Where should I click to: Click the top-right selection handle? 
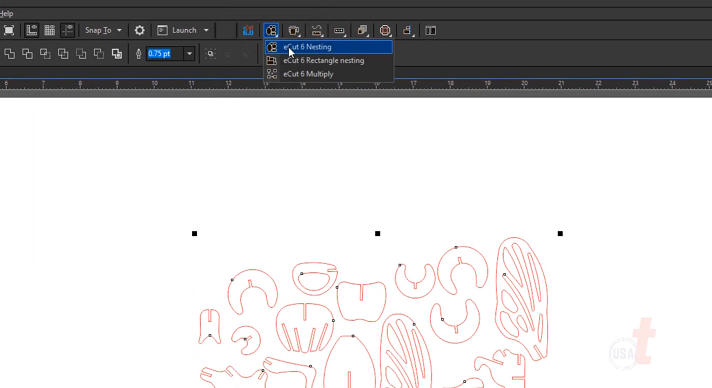560,234
